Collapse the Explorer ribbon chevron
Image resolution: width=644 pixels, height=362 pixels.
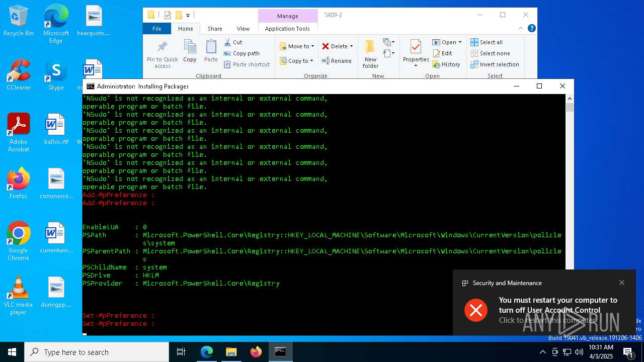pyautogui.click(x=521, y=29)
